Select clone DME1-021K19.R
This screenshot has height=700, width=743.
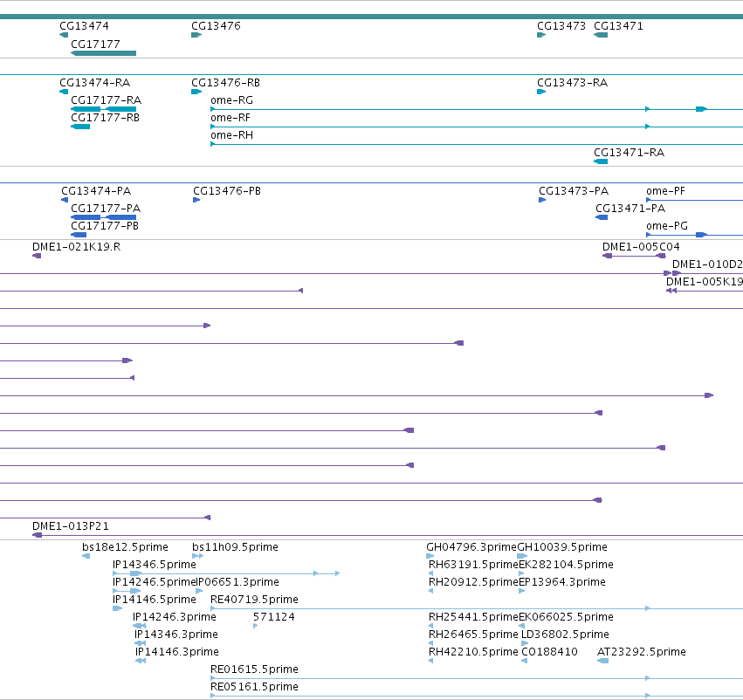pyautogui.click(x=76, y=247)
